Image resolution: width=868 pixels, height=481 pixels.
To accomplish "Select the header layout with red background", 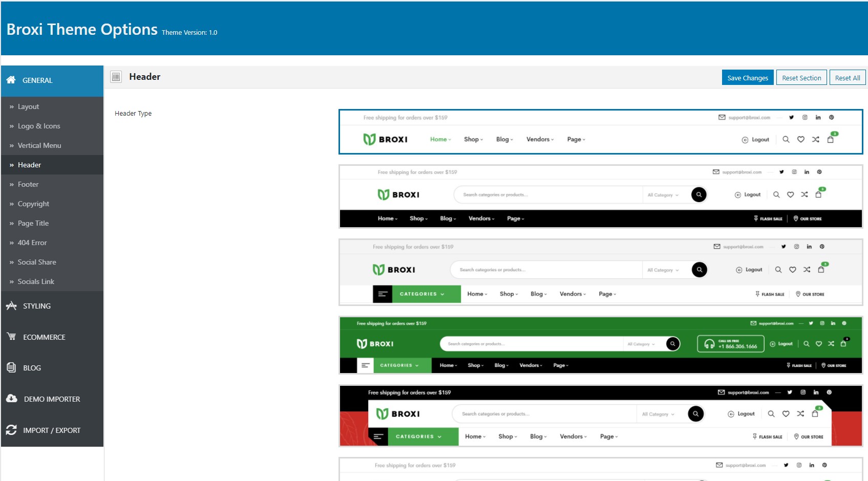I will [x=601, y=416].
